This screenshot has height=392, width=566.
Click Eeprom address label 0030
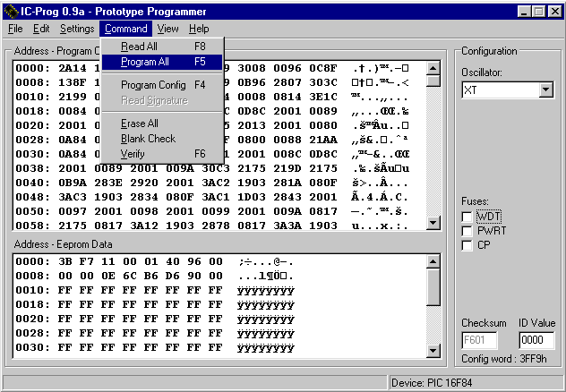click(32, 347)
